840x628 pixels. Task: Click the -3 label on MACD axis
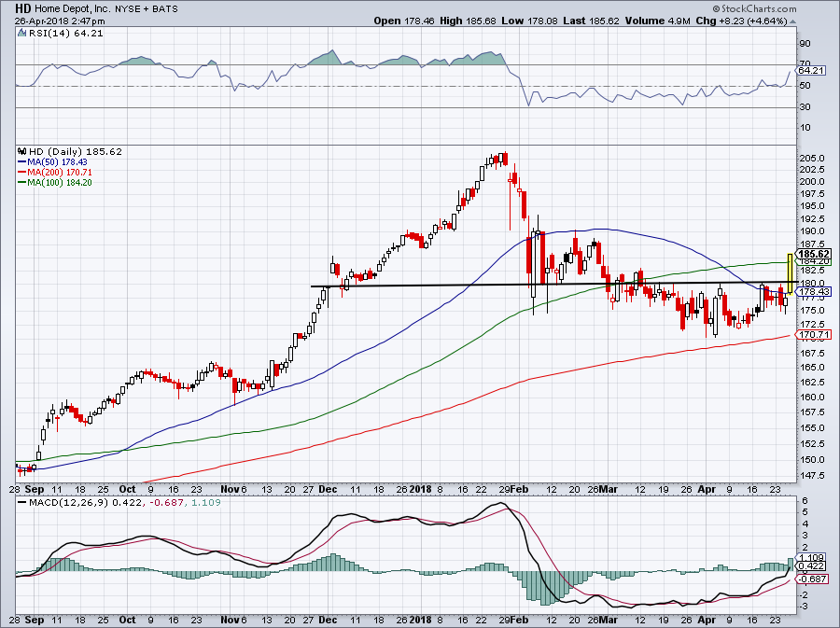click(x=805, y=607)
